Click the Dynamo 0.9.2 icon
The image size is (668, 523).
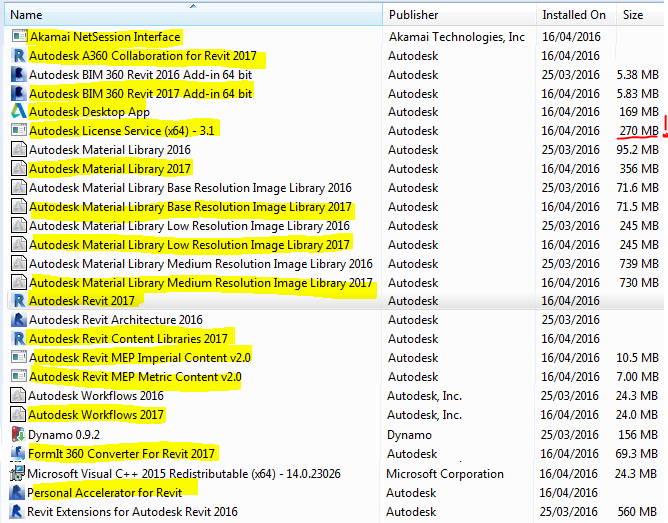click(x=18, y=434)
